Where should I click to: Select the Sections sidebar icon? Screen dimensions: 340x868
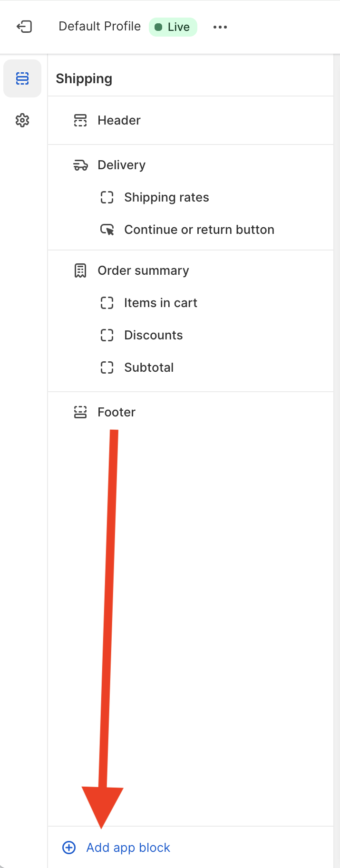pyautogui.click(x=22, y=78)
